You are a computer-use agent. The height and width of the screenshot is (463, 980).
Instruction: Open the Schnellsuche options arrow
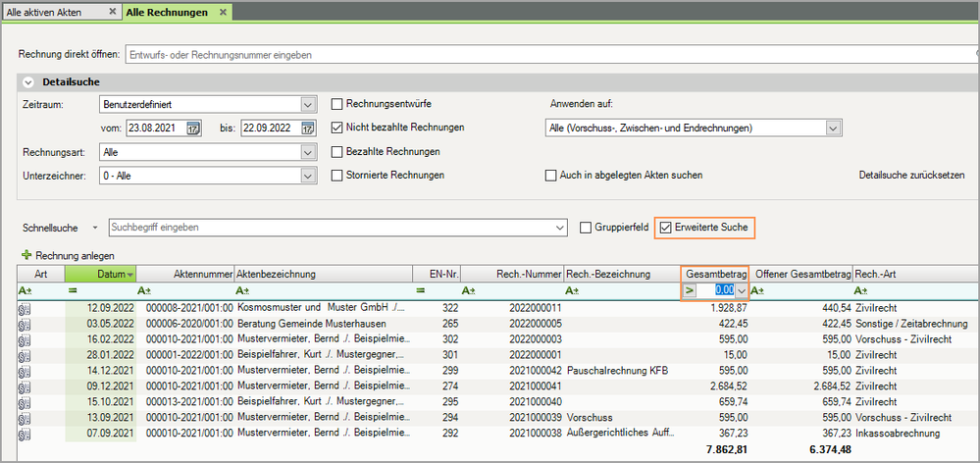click(x=95, y=228)
